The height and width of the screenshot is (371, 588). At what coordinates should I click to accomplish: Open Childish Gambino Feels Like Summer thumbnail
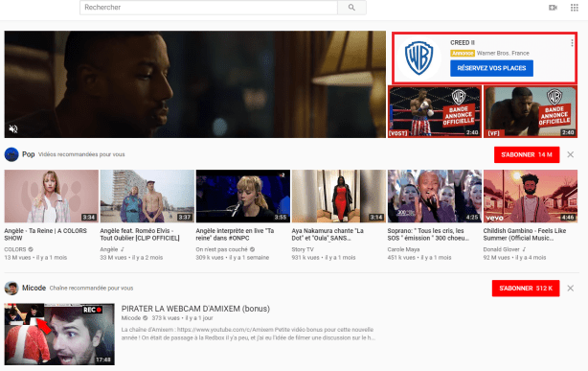(531, 196)
